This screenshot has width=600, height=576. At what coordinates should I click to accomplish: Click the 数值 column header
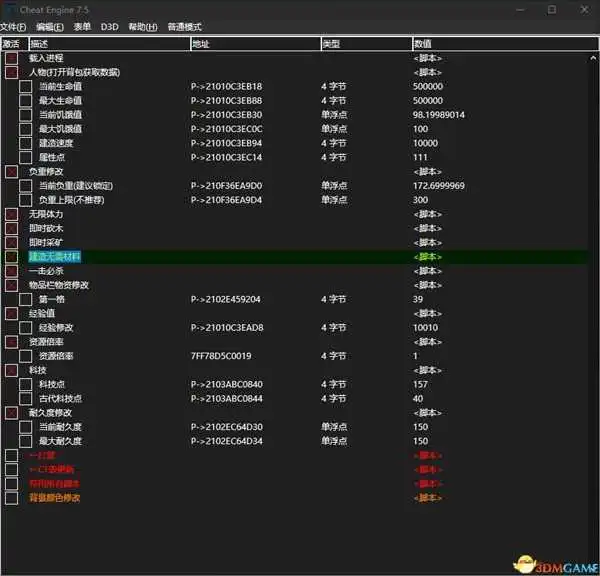tap(506, 44)
